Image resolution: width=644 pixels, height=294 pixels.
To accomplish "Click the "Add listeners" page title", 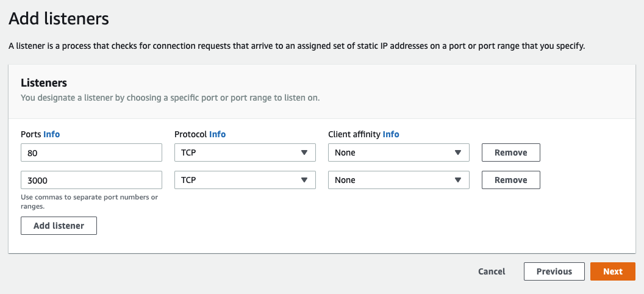I will click(59, 19).
